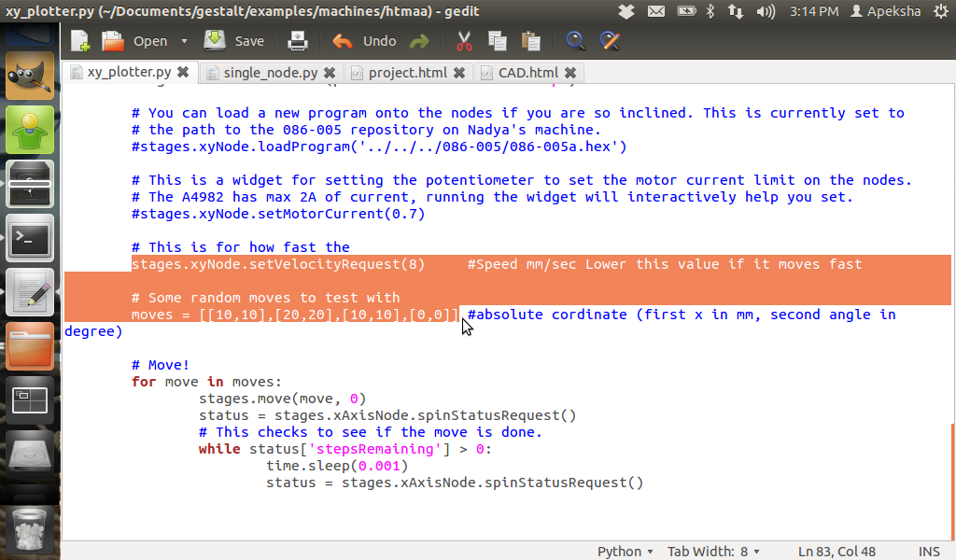Click the 'while status['stepsRemaining']' line

coord(345,449)
